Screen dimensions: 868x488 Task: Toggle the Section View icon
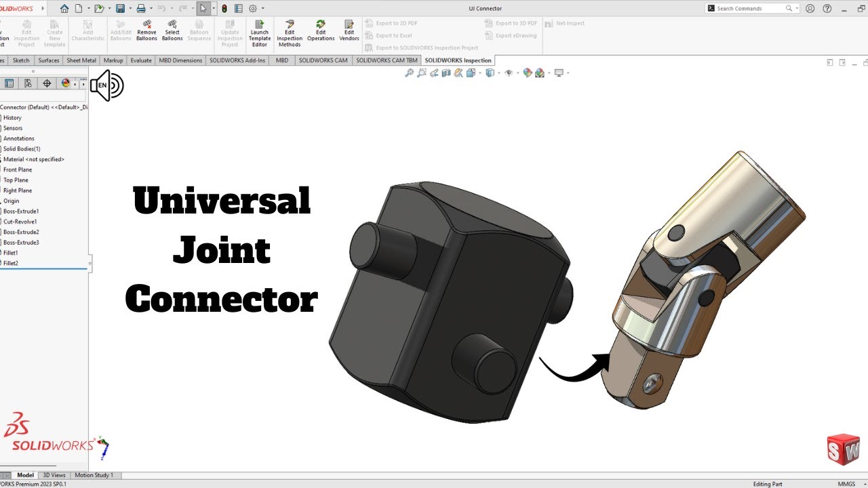446,73
